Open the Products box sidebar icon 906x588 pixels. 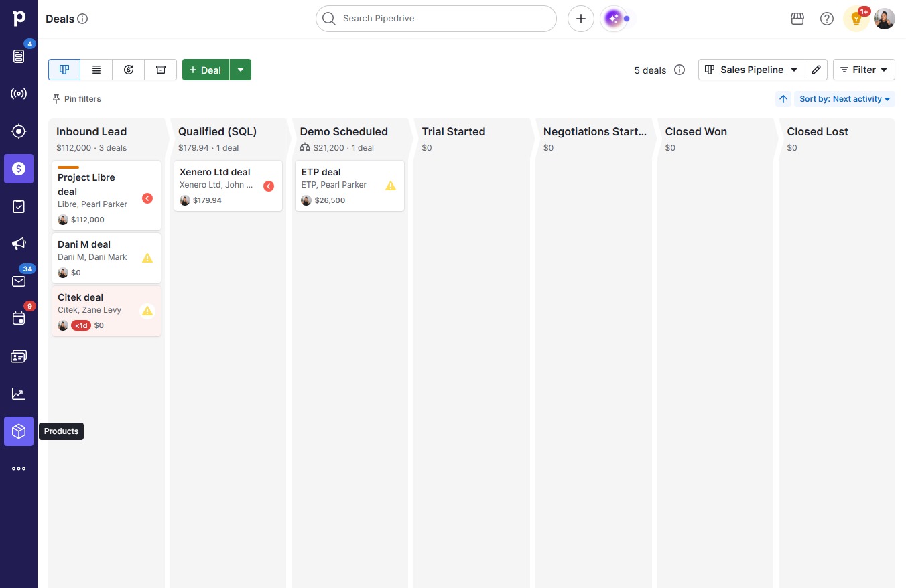click(19, 431)
